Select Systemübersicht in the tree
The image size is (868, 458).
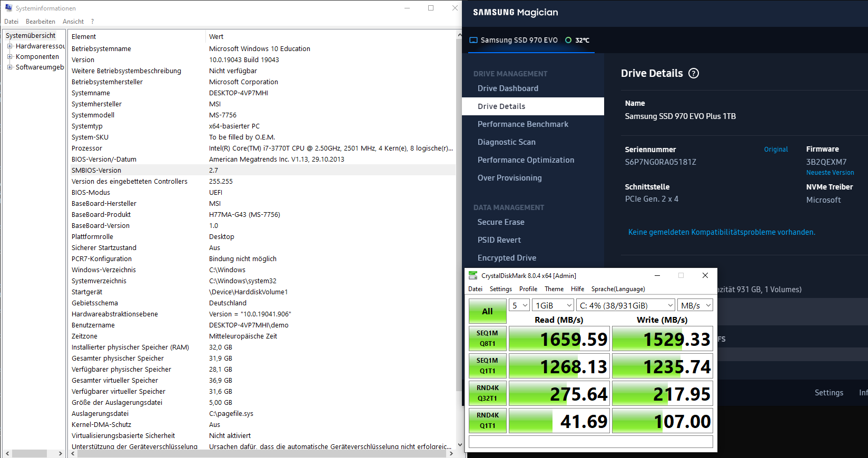point(31,35)
